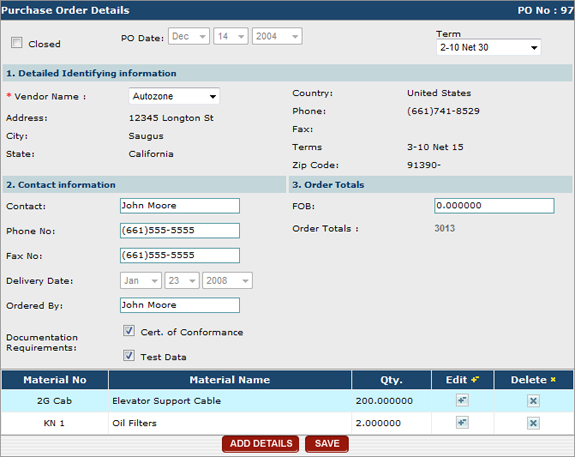Viewport: 575px width, 457px height.
Task: Open the Vendor Name dropdown
Action: (174, 96)
